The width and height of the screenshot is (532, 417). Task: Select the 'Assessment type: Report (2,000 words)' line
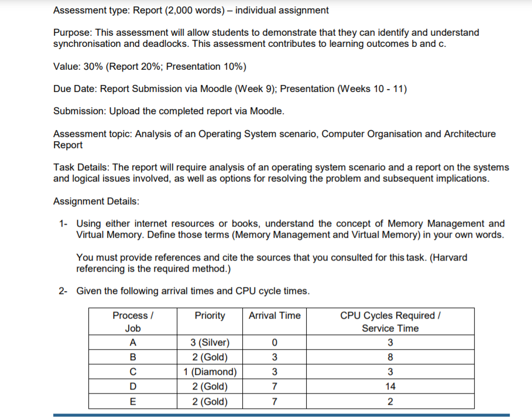[x=191, y=11]
